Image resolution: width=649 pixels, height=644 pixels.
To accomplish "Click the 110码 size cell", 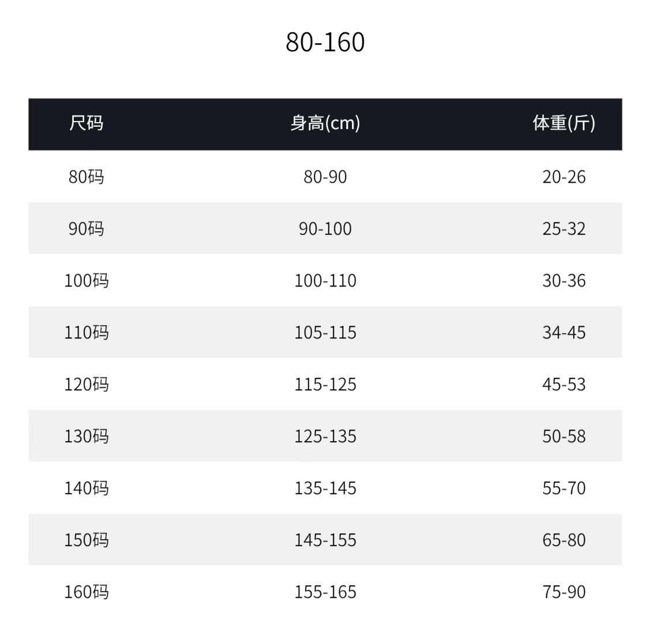I will (x=86, y=332).
